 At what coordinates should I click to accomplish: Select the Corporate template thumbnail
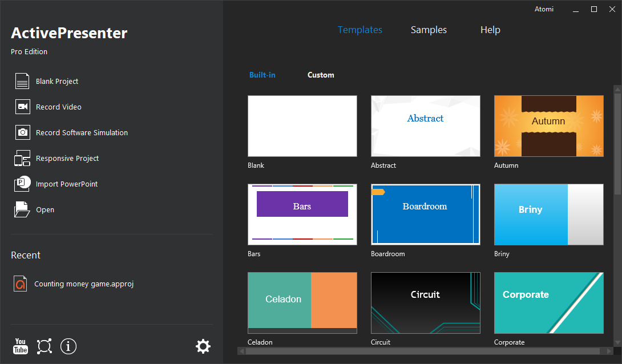coord(548,303)
